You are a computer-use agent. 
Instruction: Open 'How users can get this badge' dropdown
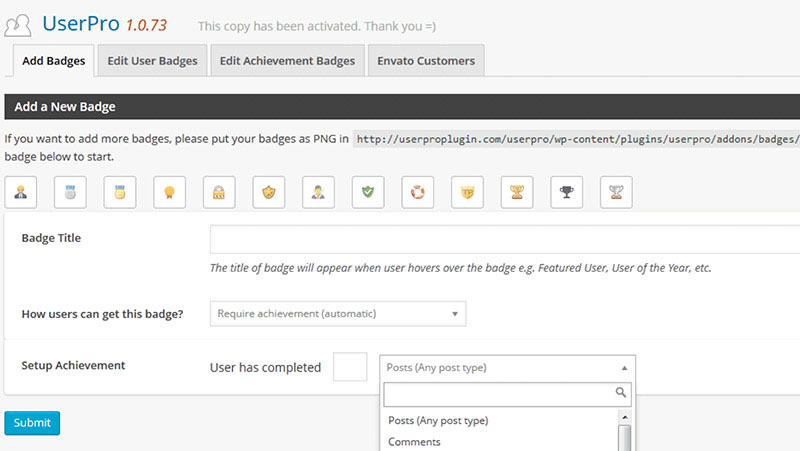coord(338,314)
